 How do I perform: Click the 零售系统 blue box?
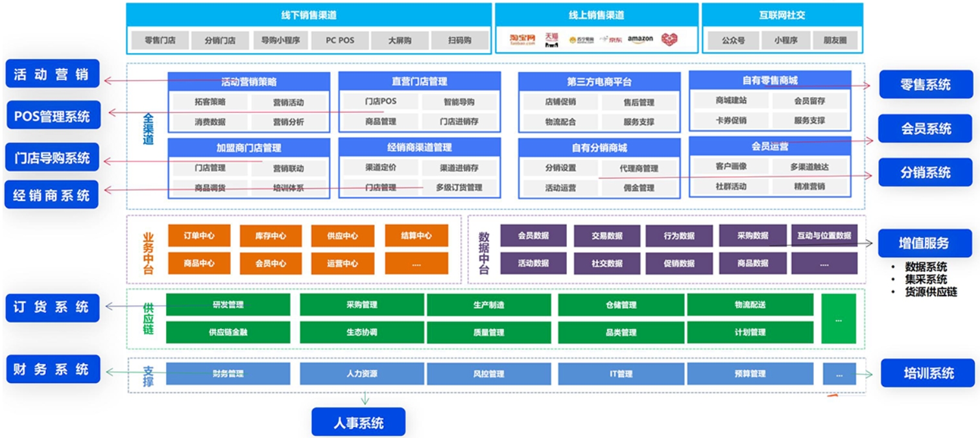tap(926, 84)
